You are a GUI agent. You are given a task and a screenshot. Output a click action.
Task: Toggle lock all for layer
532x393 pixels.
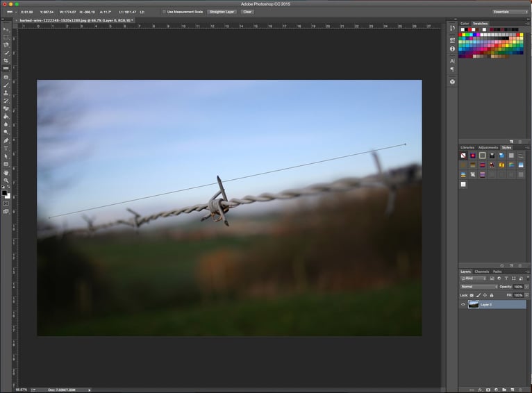pos(491,295)
